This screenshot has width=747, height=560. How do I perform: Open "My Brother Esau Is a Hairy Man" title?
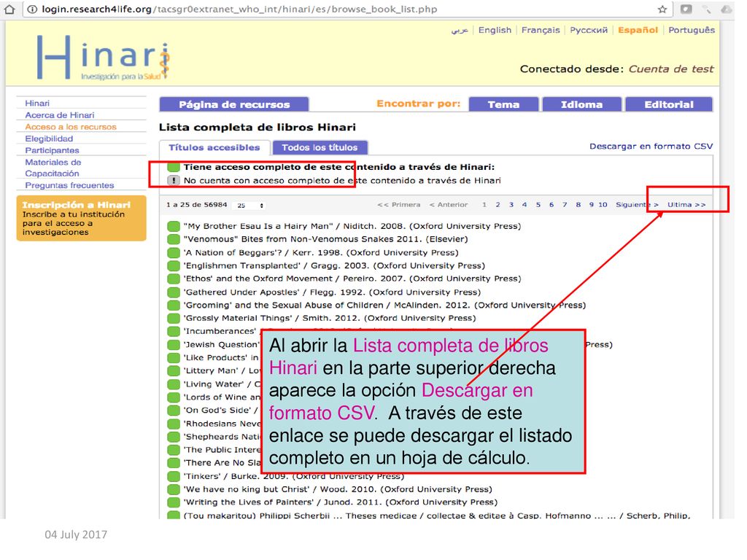(352, 226)
